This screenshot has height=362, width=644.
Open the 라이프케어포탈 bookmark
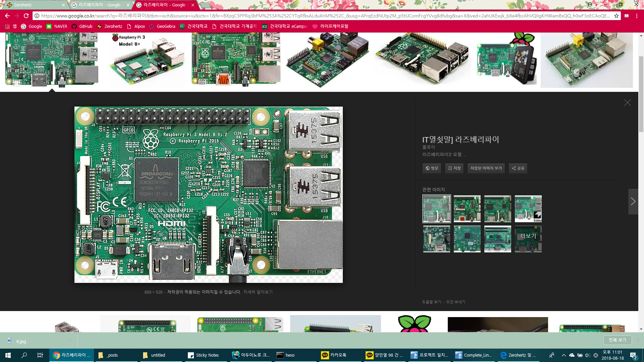pyautogui.click(x=330, y=26)
